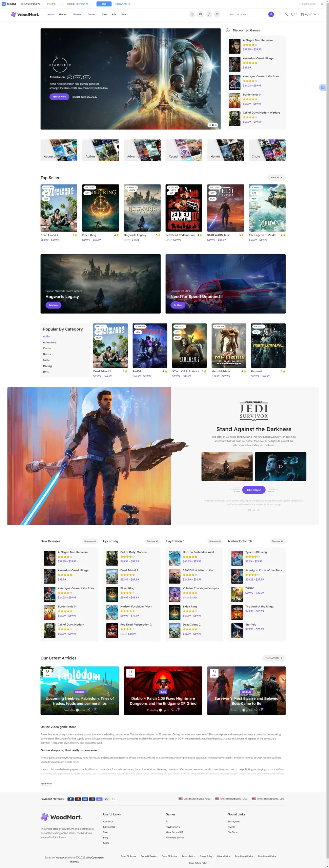Screen dimensions: 329x868
Task: Open the Tyrant's Blessing product title
Action: [256, 552]
